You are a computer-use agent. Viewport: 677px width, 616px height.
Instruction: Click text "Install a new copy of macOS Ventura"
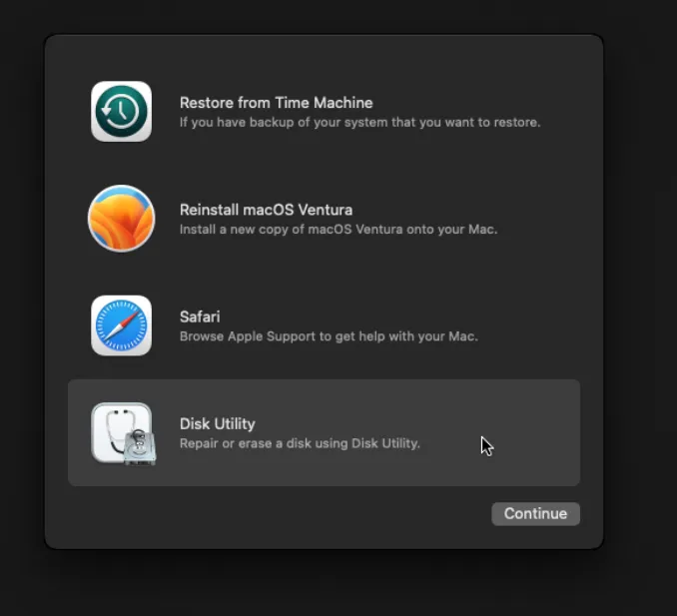[291, 230]
